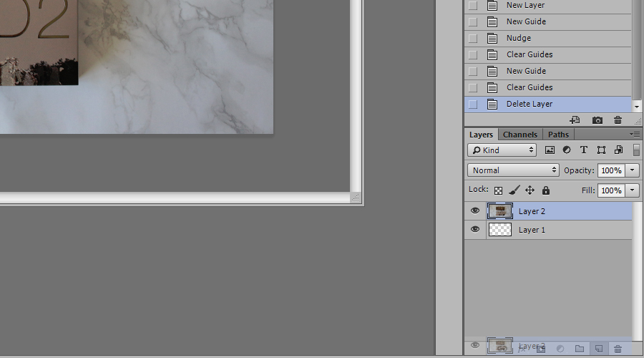
Task: Filter layers by type layers icon
Action: (x=584, y=150)
